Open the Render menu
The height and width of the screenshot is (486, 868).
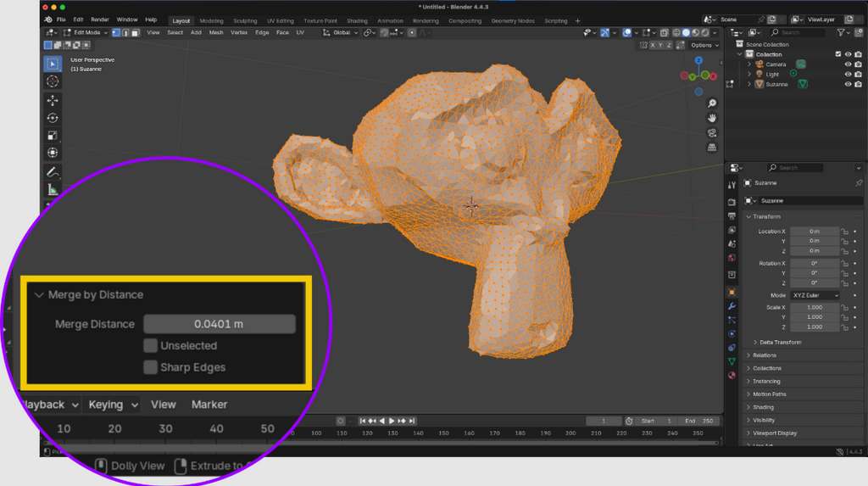click(100, 20)
